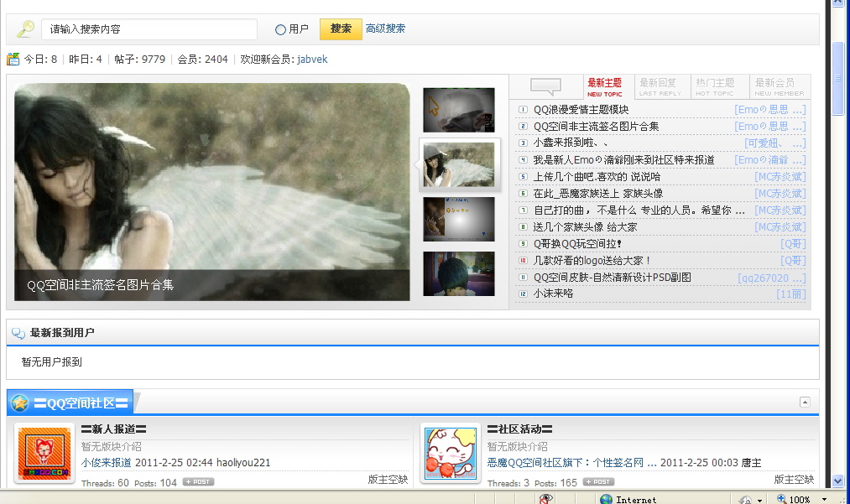Open author link [可爱妞、...]
The width and height of the screenshot is (850, 504).
tap(775, 143)
